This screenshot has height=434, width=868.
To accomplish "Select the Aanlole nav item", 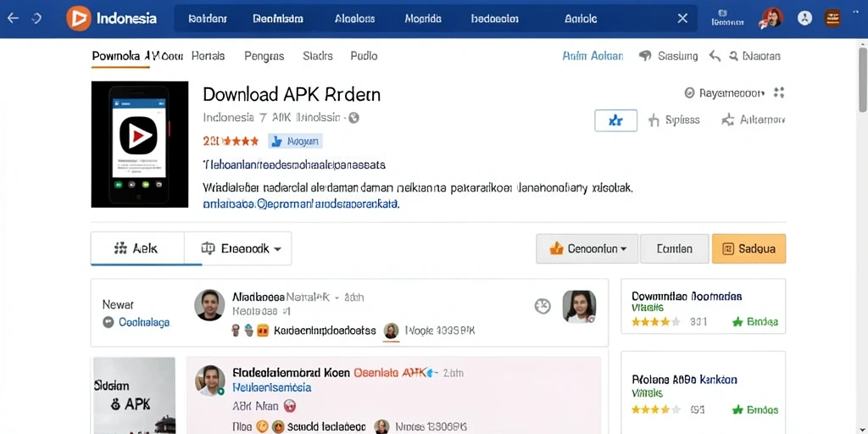I will (x=581, y=19).
